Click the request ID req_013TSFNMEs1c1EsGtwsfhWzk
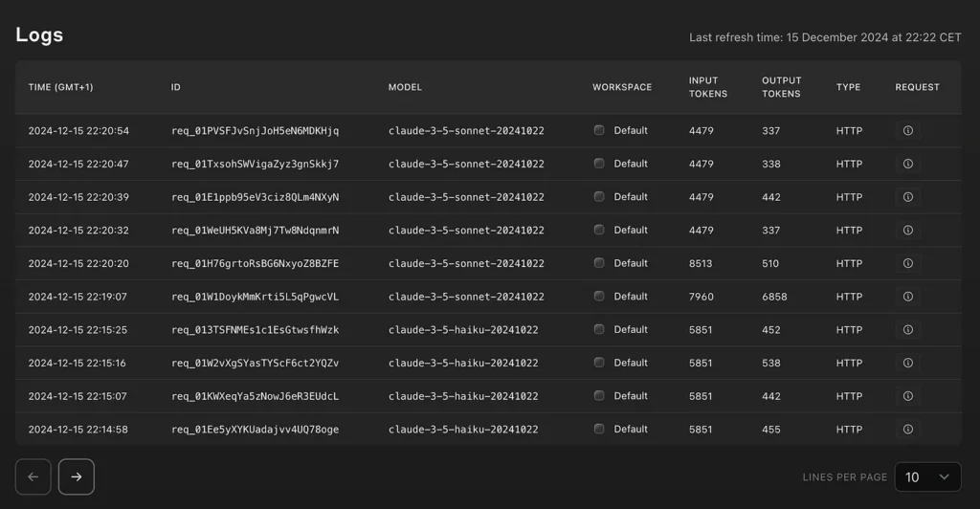Screen dimensions: 980x509 255,330
